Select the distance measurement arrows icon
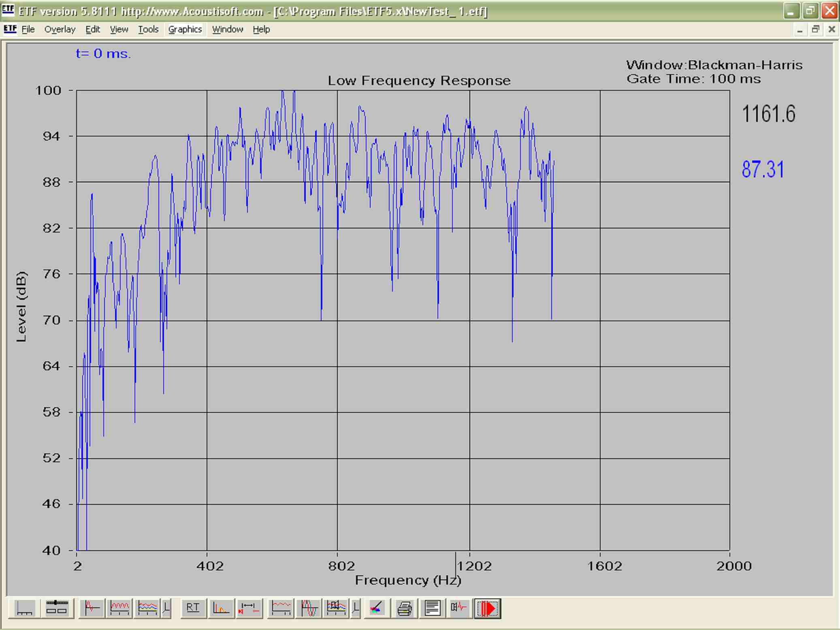The image size is (840, 630). 249,609
